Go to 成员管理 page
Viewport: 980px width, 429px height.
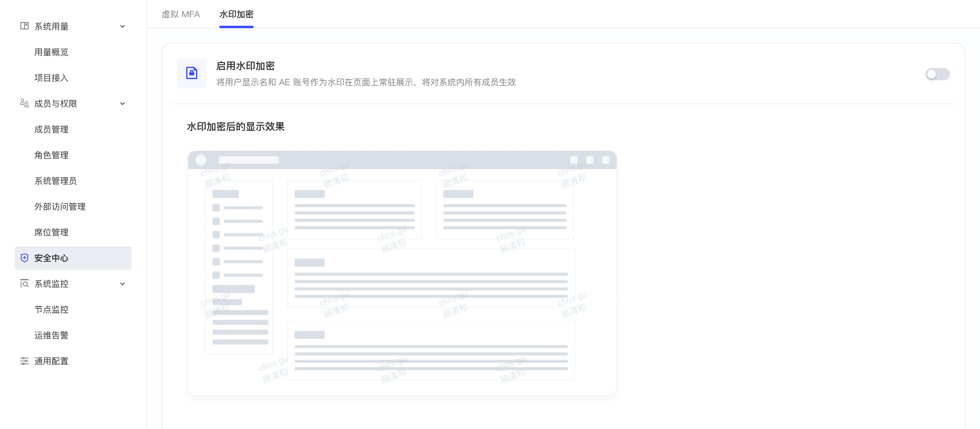51,129
